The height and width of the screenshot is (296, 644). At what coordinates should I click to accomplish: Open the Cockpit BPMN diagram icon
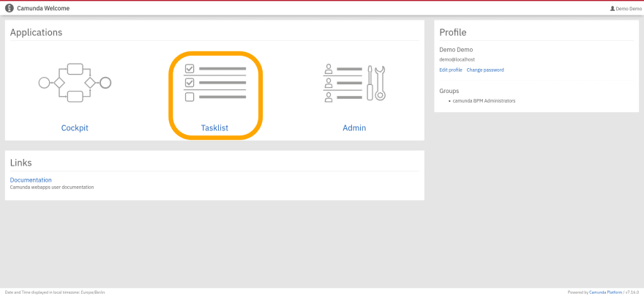pos(75,83)
